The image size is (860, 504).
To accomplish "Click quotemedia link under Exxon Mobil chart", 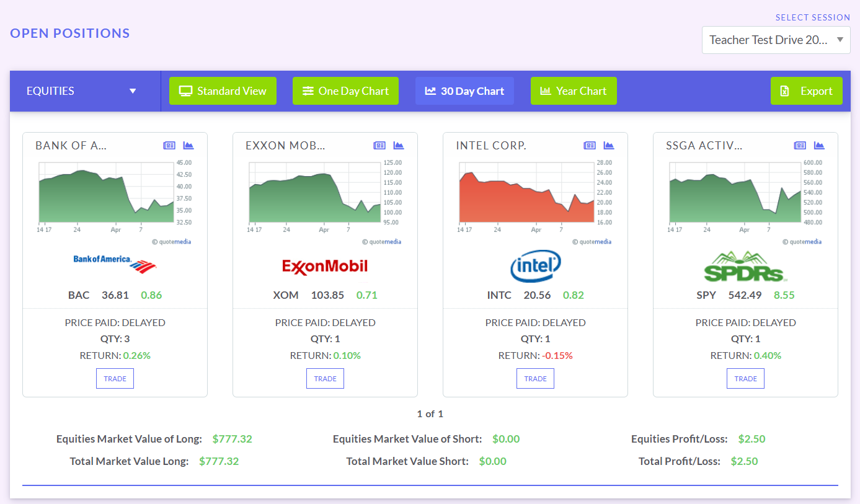I will point(381,242).
